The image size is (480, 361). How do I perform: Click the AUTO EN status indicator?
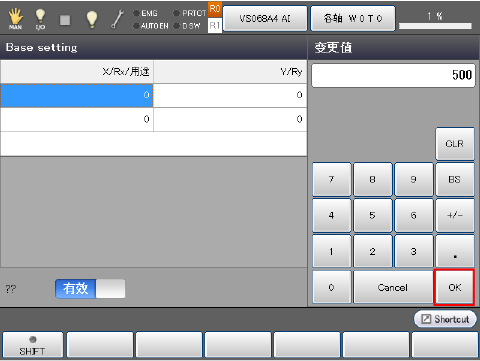tap(151, 26)
